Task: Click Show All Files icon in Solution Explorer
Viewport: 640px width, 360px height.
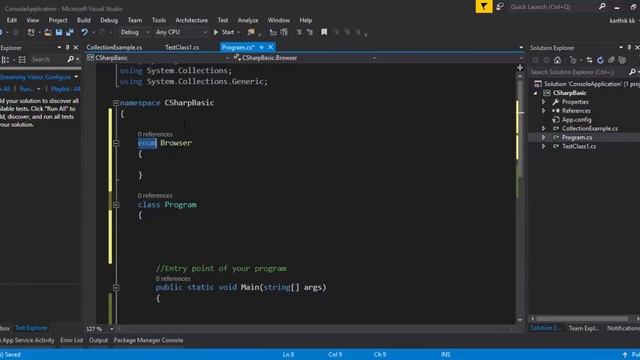Action: pyautogui.click(x=622, y=60)
